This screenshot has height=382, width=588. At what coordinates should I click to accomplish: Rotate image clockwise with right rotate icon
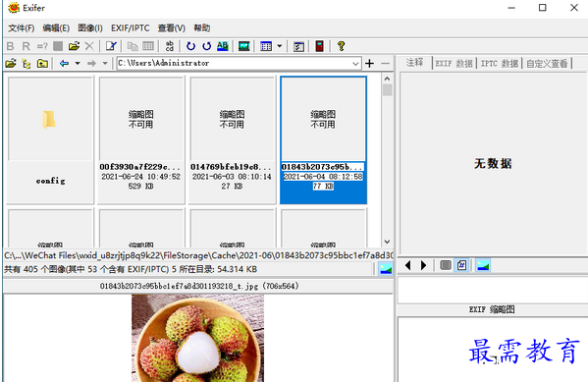206,46
